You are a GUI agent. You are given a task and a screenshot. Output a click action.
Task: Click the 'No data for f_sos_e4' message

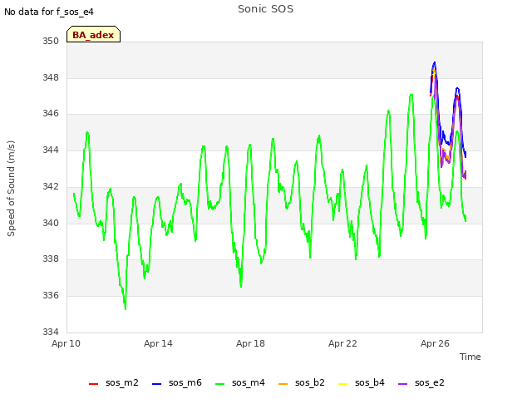49,12
